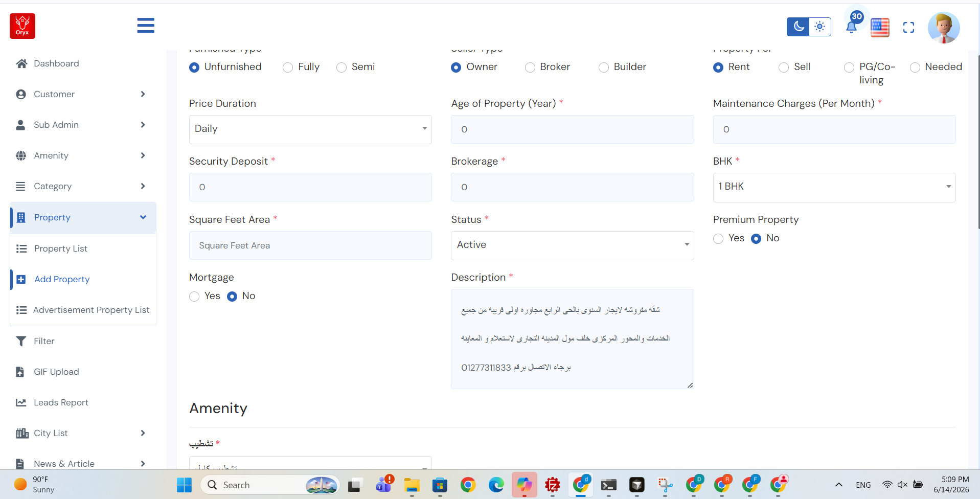
Task: Set Premium Property to Yes
Action: coord(718,239)
